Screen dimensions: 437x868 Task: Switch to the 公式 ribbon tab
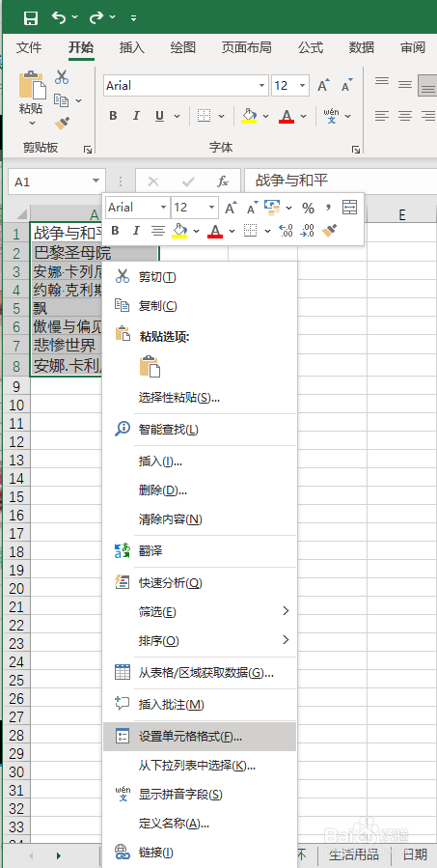311,47
